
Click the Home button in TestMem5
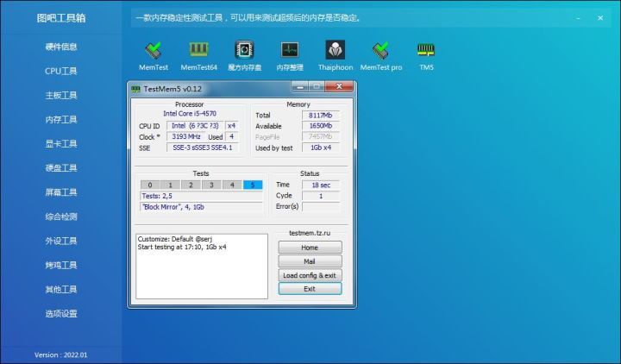tap(310, 248)
